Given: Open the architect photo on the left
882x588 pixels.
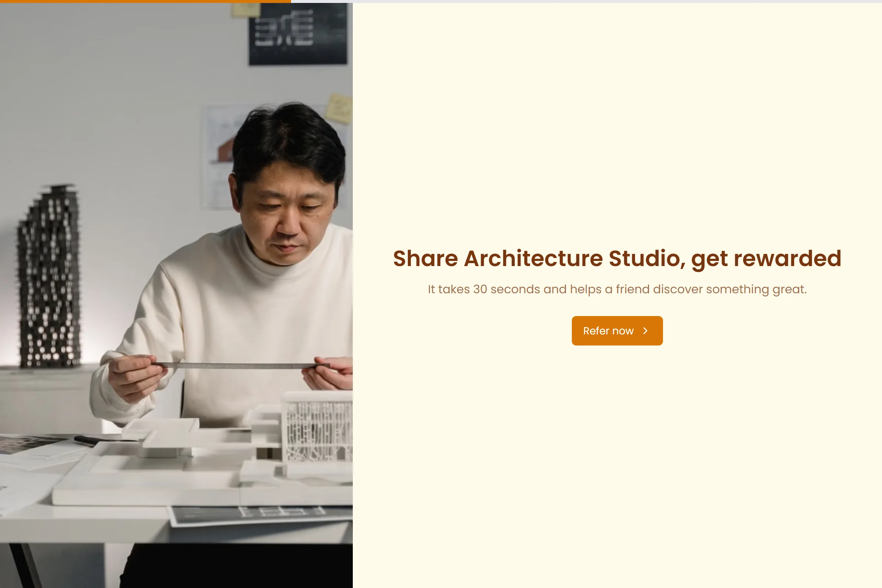Looking at the screenshot, I should pyautogui.click(x=176, y=295).
